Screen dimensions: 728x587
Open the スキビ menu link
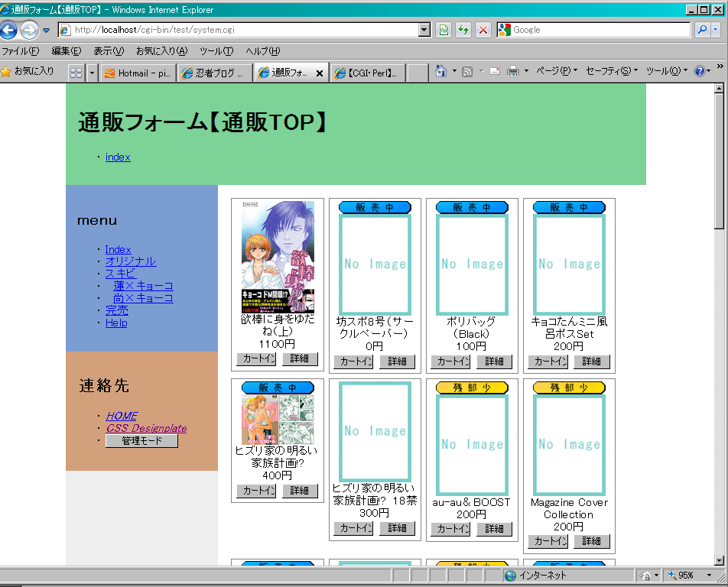click(121, 274)
